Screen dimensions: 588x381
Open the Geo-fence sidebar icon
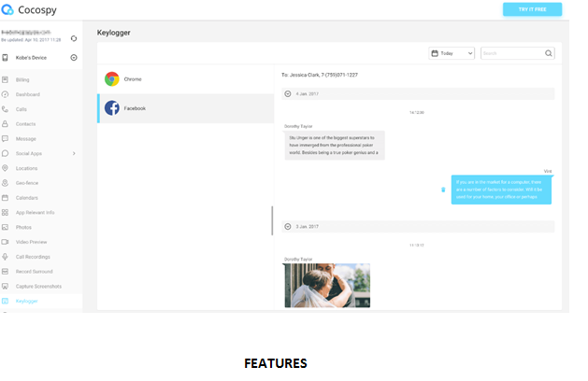(6, 183)
